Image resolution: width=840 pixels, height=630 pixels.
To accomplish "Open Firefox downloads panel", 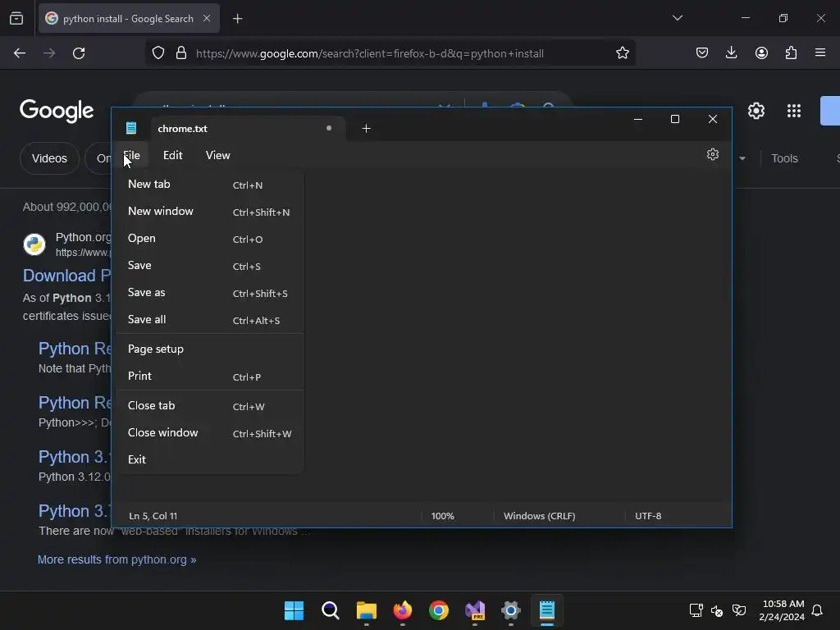I will click(x=731, y=52).
